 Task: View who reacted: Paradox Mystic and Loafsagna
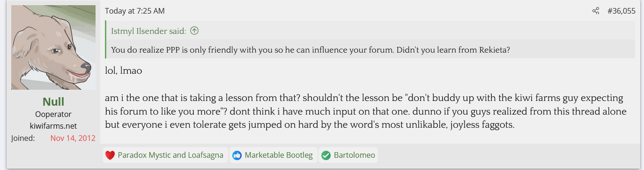pos(171,155)
